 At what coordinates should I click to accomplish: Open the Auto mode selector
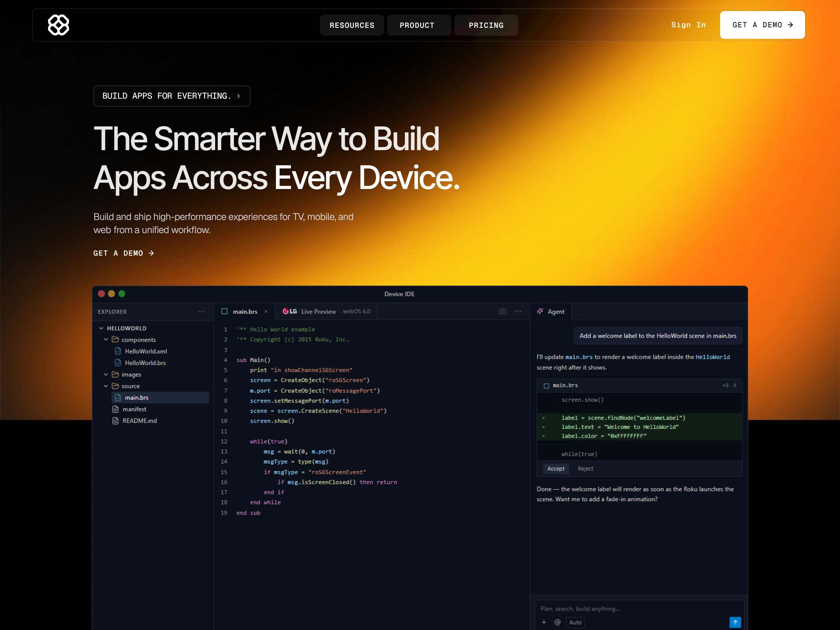[575, 622]
